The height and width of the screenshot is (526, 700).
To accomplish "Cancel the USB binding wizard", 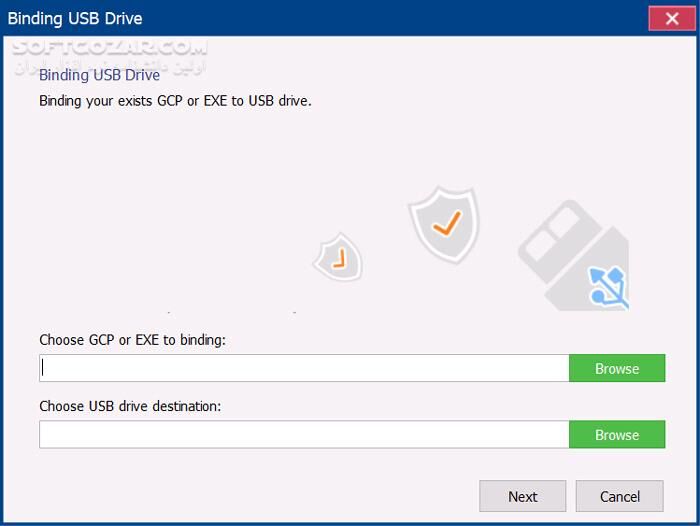I will coord(620,496).
